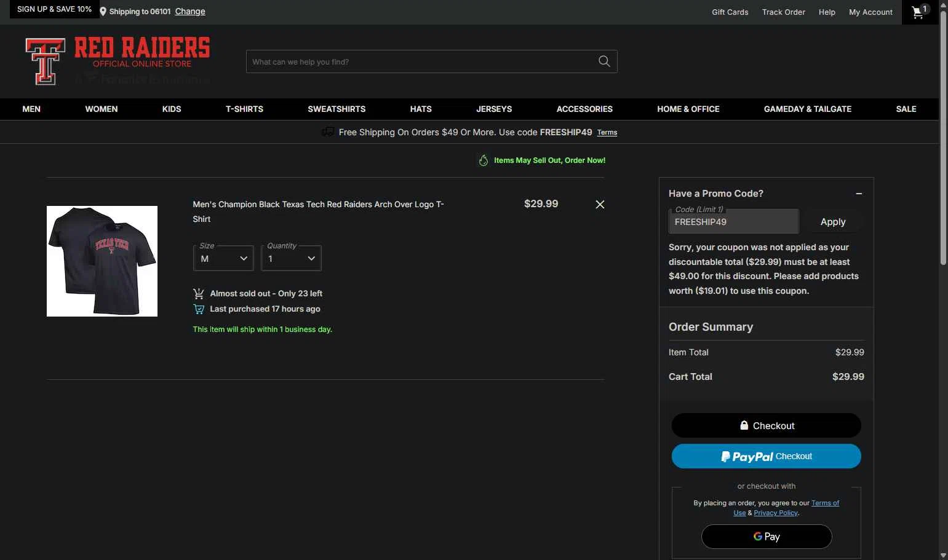Open the shopping cart icon
Image resolution: width=948 pixels, height=560 pixels.
920,12
